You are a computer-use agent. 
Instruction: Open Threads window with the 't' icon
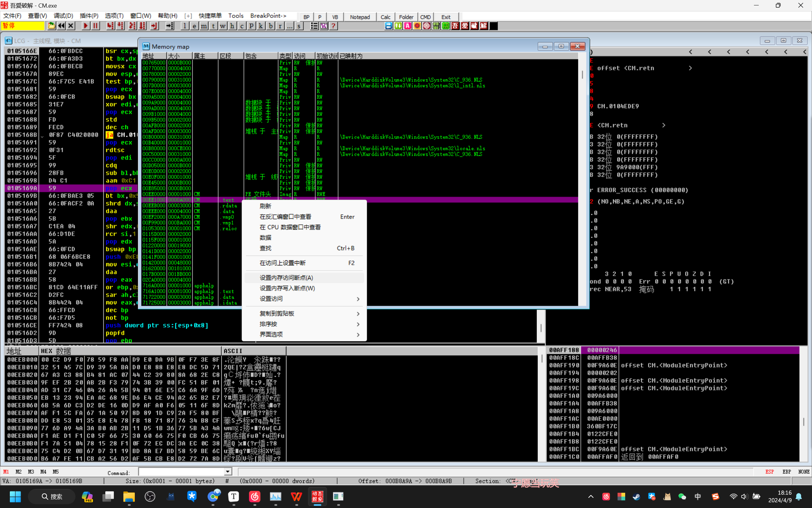[x=213, y=26]
